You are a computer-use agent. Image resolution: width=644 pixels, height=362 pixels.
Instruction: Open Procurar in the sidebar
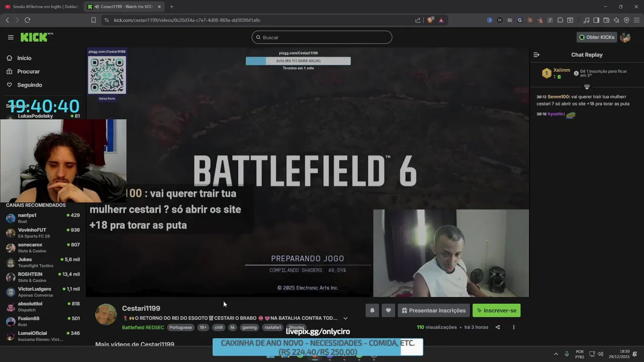pyautogui.click(x=23, y=71)
